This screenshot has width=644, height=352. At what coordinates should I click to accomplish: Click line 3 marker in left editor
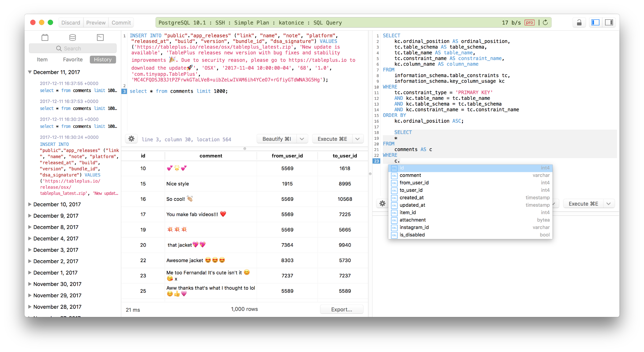click(124, 91)
